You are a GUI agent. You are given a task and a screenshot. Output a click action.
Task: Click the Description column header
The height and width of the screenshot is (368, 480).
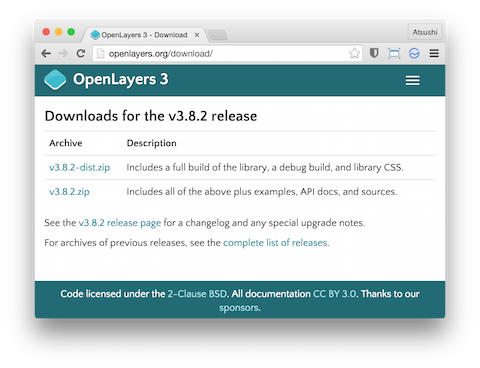coord(151,143)
